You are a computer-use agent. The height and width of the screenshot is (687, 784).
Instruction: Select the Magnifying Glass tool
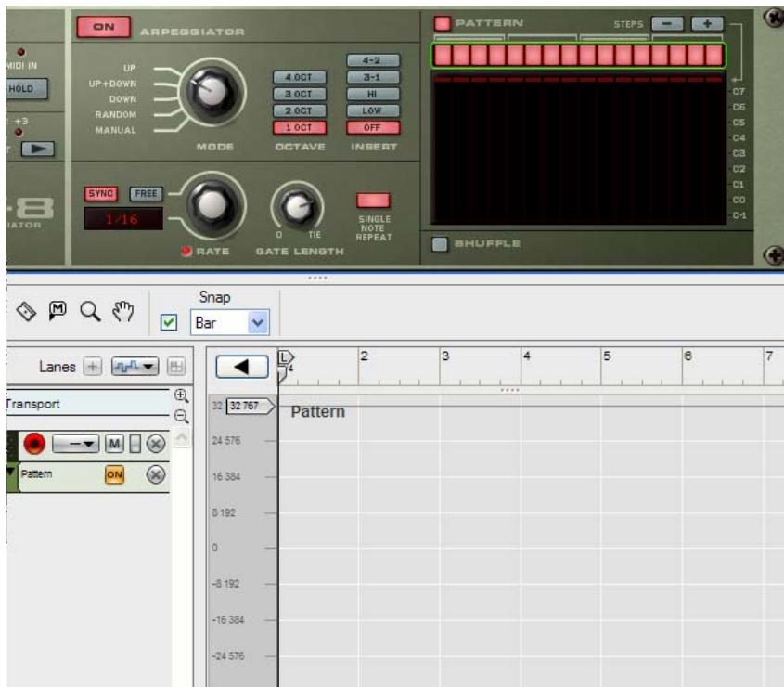[x=89, y=310]
